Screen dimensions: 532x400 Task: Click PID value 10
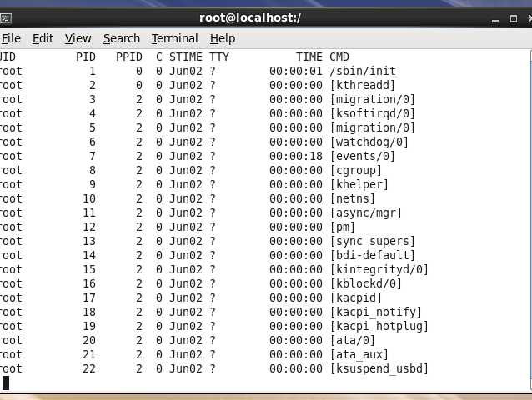pyautogui.click(x=89, y=198)
